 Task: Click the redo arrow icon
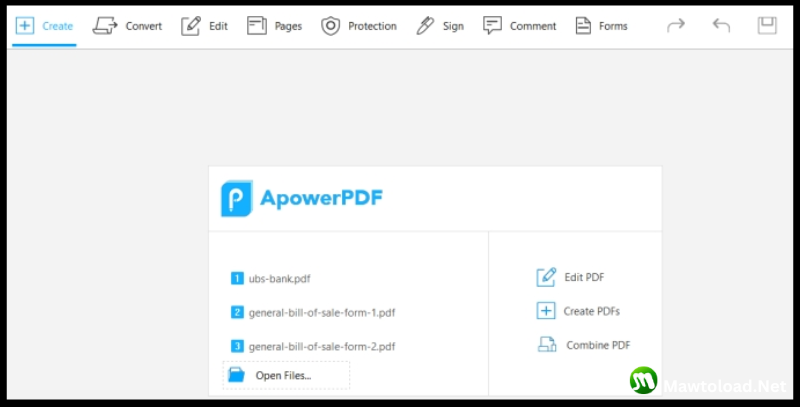[676, 25]
